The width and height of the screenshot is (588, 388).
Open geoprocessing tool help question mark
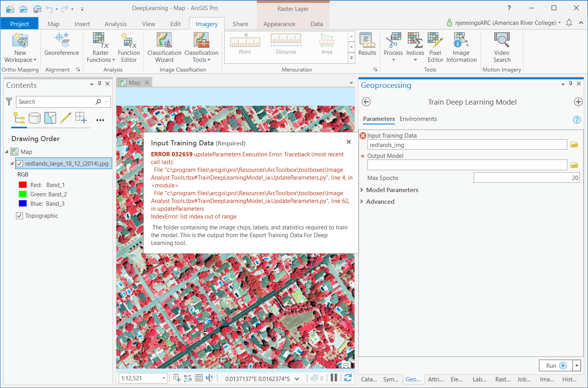point(577,120)
